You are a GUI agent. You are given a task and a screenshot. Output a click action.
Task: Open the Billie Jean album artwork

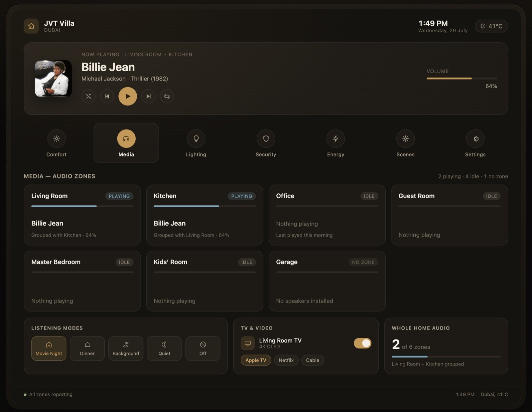[x=53, y=79]
